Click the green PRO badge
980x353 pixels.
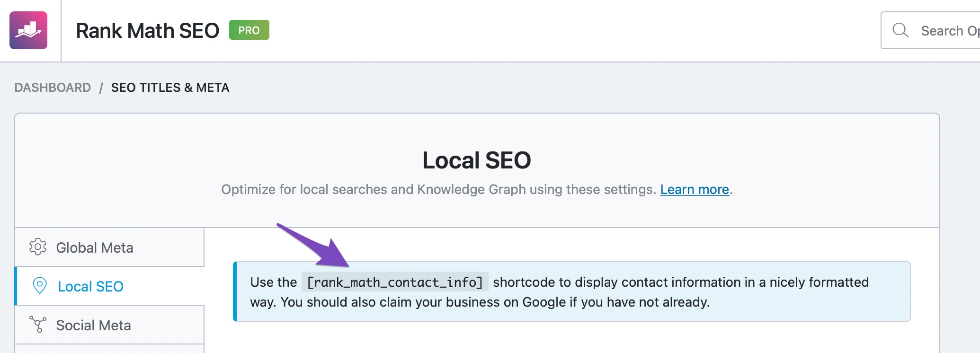pyautogui.click(x=249, y=30)
